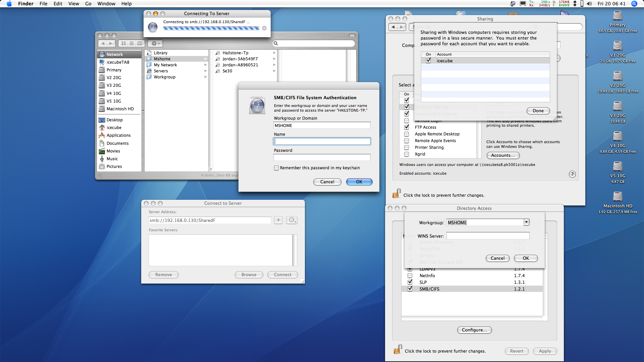644x362 pixels.
Task: Expand Hailstone-Tp computer in column view
Action: (274, 53)
